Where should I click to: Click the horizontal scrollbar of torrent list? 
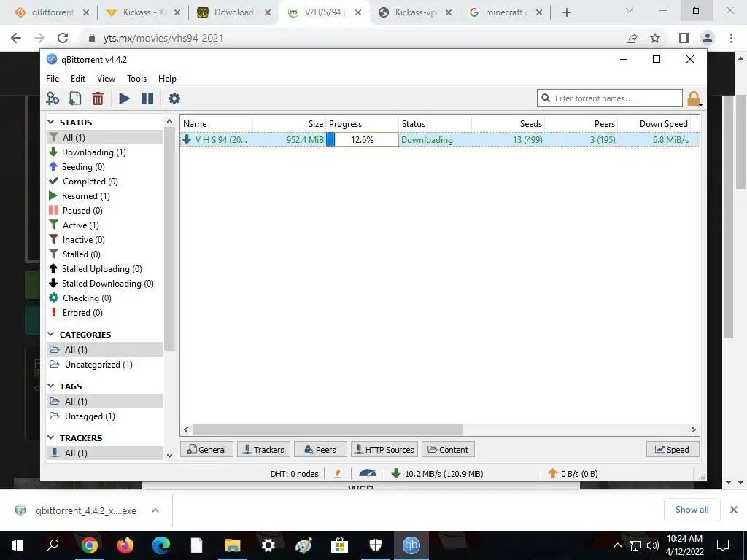point(327,429)
